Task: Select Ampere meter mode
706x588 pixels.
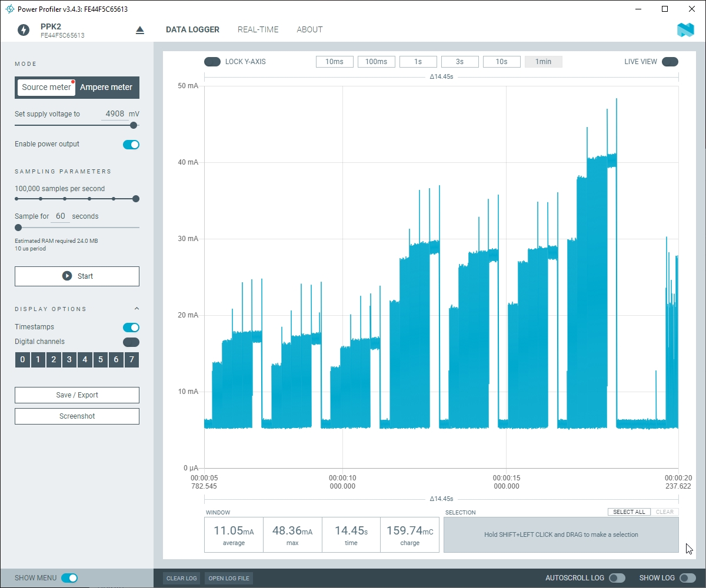Action: [106, 87]
